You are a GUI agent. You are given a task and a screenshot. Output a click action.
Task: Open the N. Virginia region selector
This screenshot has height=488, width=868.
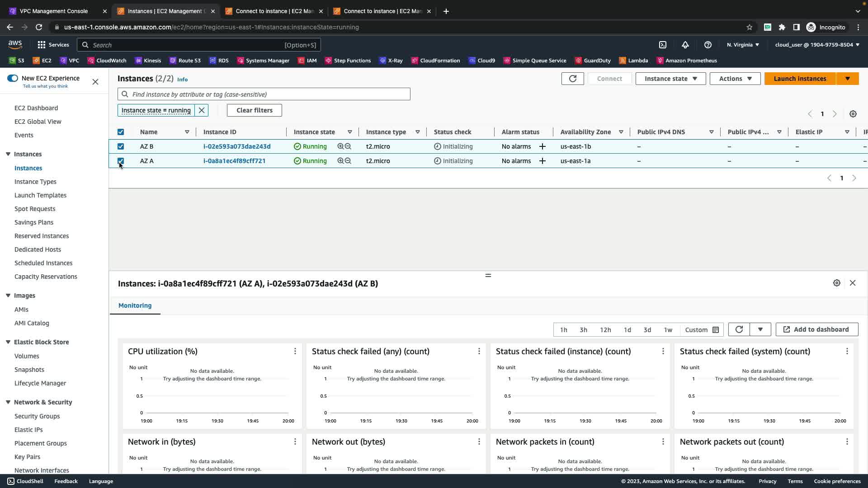743,45
